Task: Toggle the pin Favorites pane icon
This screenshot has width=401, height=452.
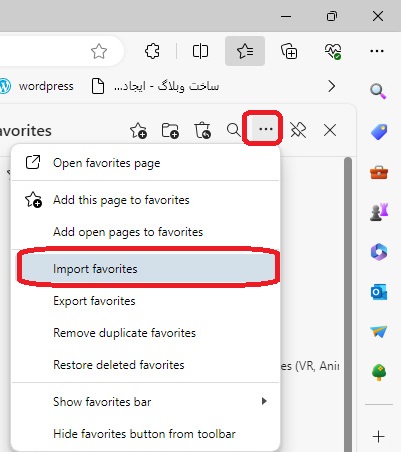Action: point(298,130)
